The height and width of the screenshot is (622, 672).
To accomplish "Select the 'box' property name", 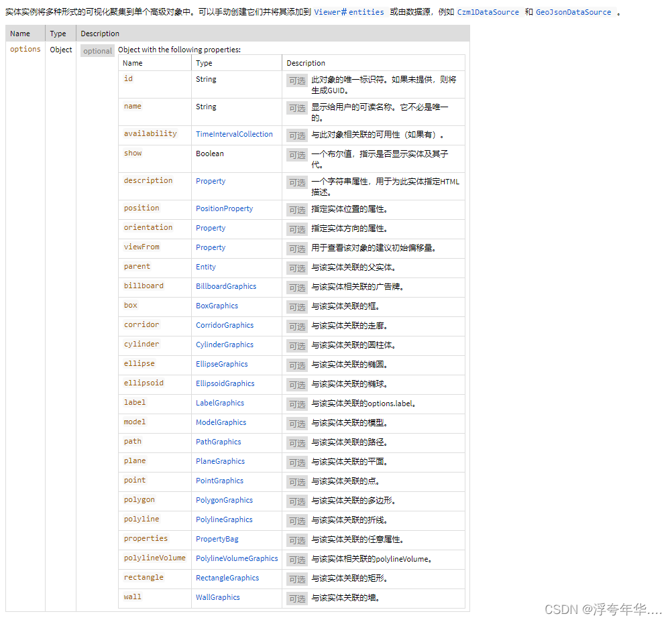I will (130, 306).
